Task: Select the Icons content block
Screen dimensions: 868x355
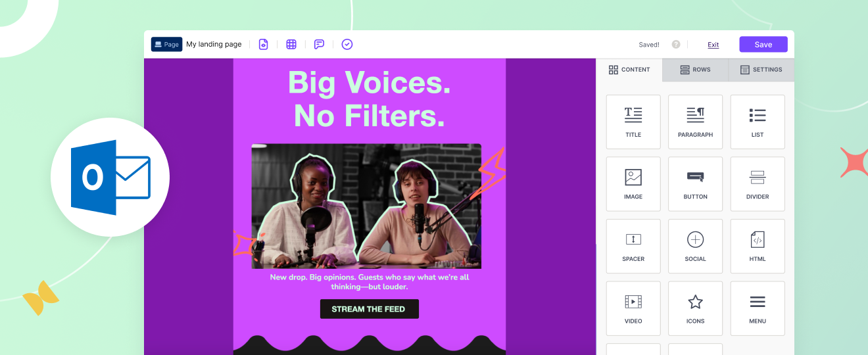Action: [x=695, y=308]
